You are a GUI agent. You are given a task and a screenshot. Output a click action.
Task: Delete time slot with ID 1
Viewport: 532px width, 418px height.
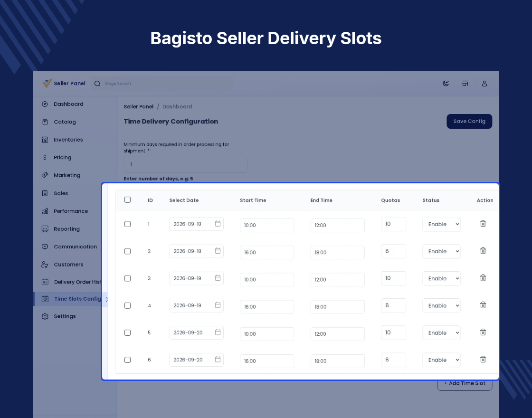click(483, 224)
